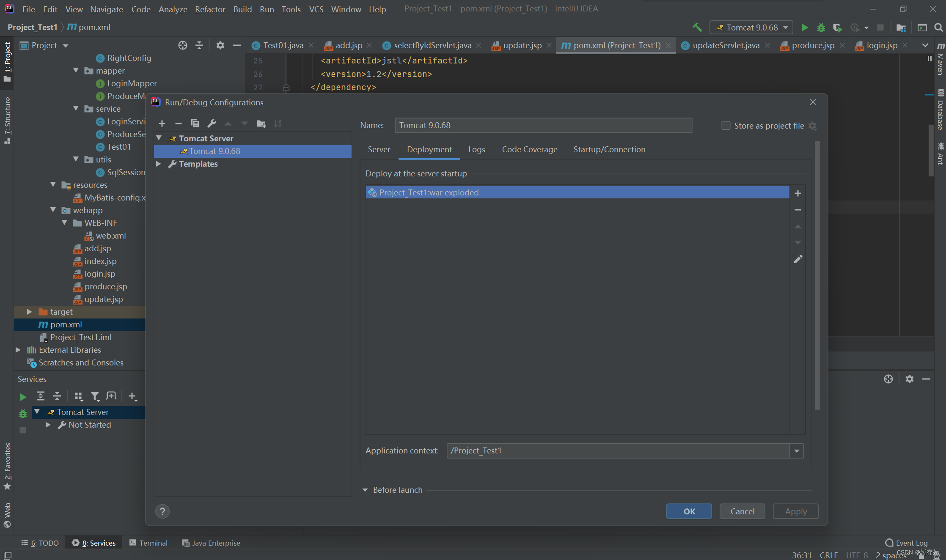Click the configuration Name field
This screenshot has height=560, width=946.
click(x=543, y=126)
